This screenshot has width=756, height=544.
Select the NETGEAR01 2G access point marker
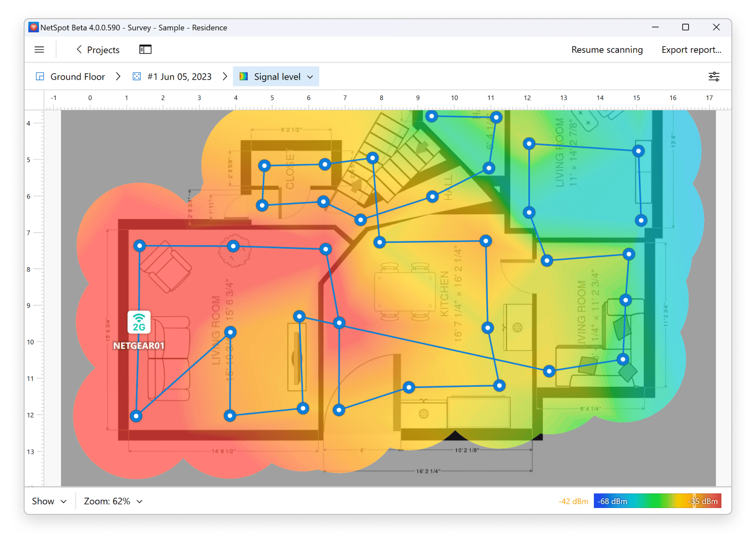click(x=139, y=322)
